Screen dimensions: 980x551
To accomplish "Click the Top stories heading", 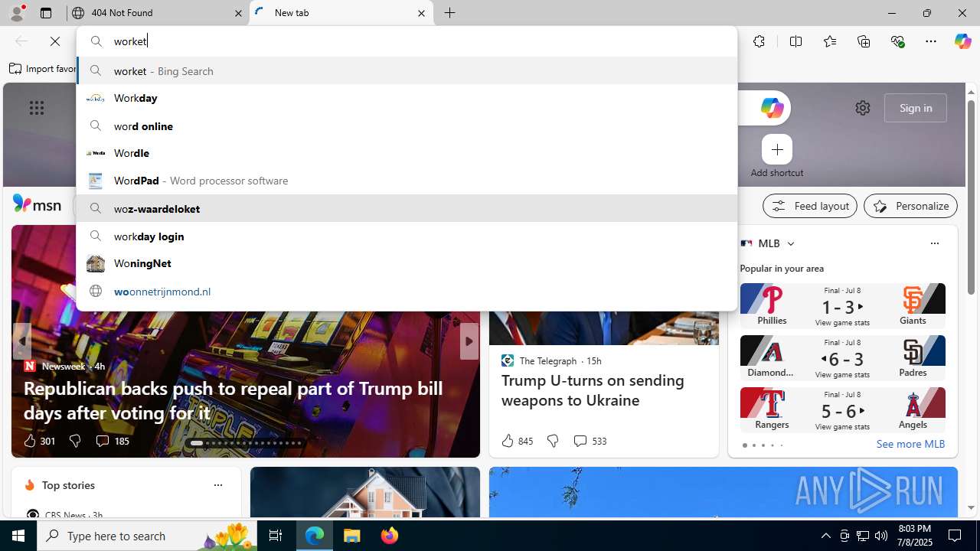I will point(68,485).
